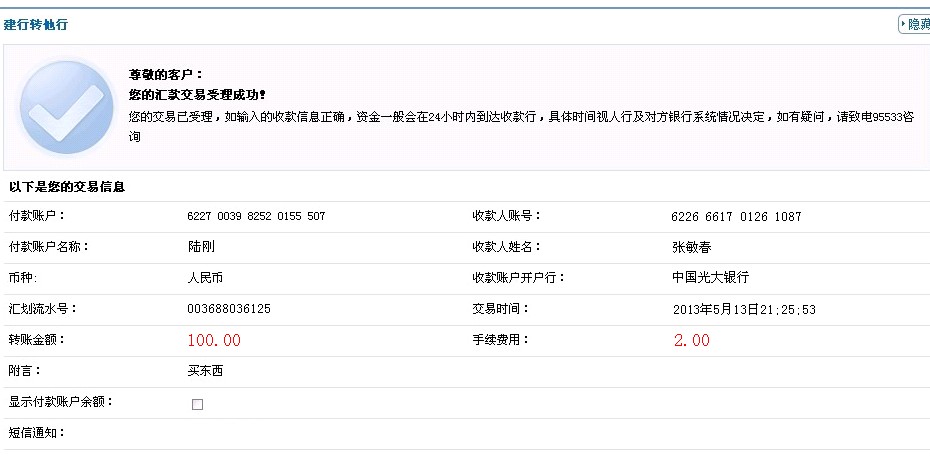
Task: Click the 您的汇款交易受理成功 message
Action: (197, 95)
